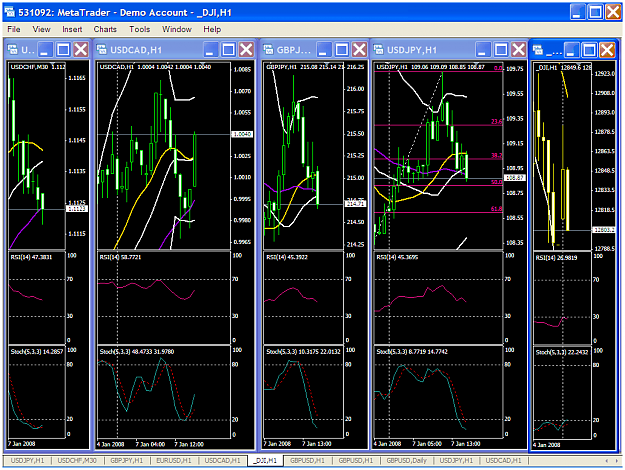The width and height of the screenshot is (625, 470).
Task: Click the USDCAD RSI(14) 58.7721 indicator label
Action: point(120,257)
